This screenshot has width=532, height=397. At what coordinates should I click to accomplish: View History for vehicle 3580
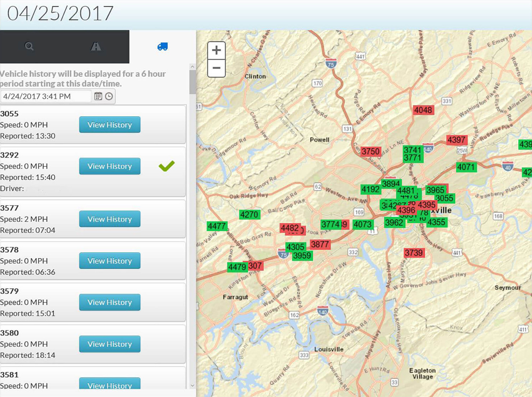pos(110,344)
